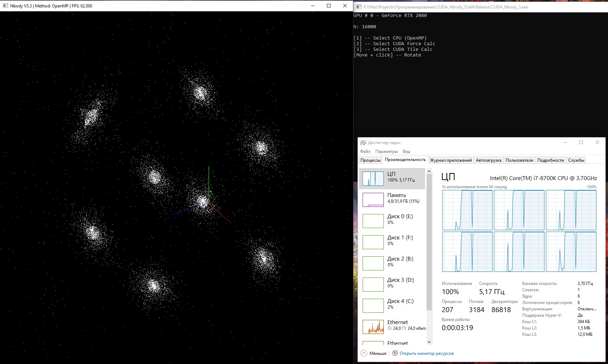Click 'Select CUDA Force Calc' console line
Image resolution: width=608 pixels, height=364 pixels.
pyautogui.click(x=394, y=44)
